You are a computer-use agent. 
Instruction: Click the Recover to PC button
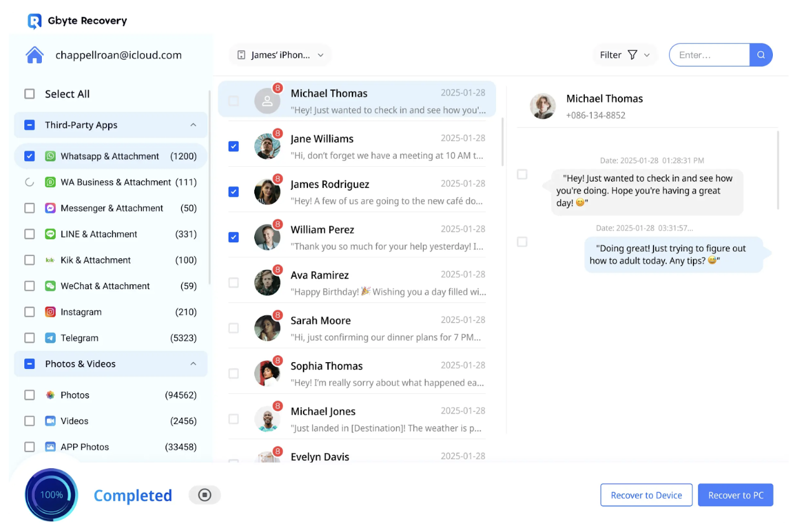735,495
